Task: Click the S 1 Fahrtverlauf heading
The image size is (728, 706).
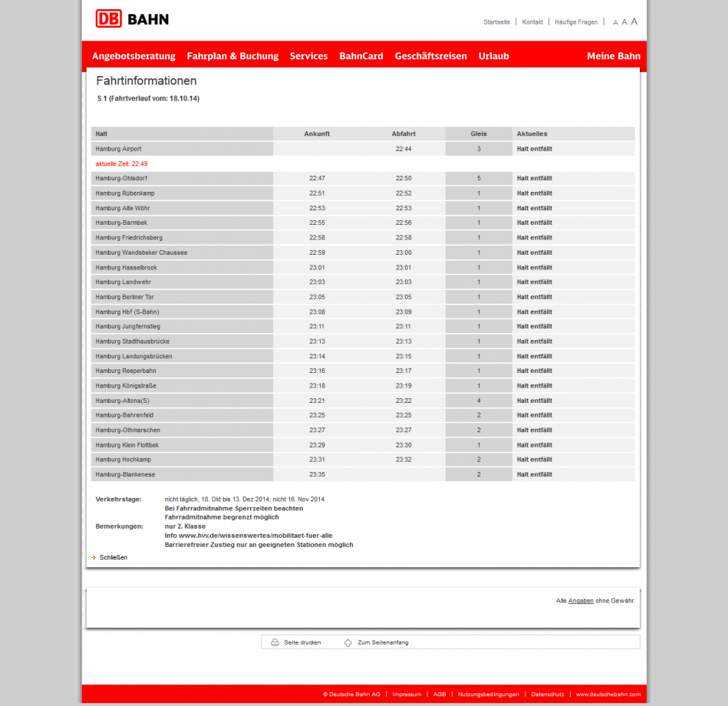Action: (x=148, y=98)
